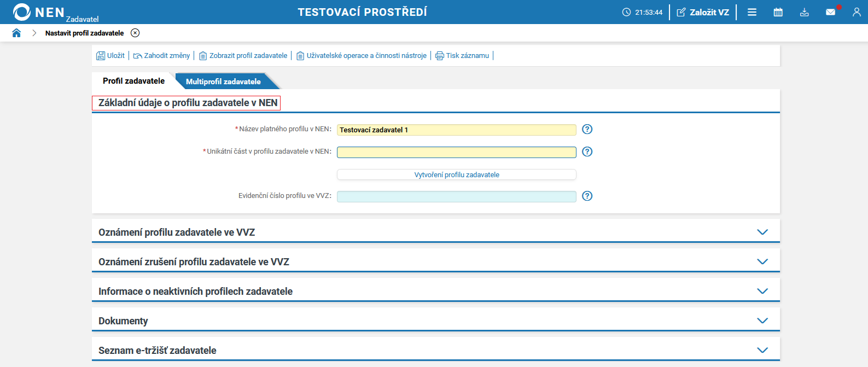The image size is (868, 367).
Task: Show help for Evidenční číslo profilu
Action: [587, 196]
